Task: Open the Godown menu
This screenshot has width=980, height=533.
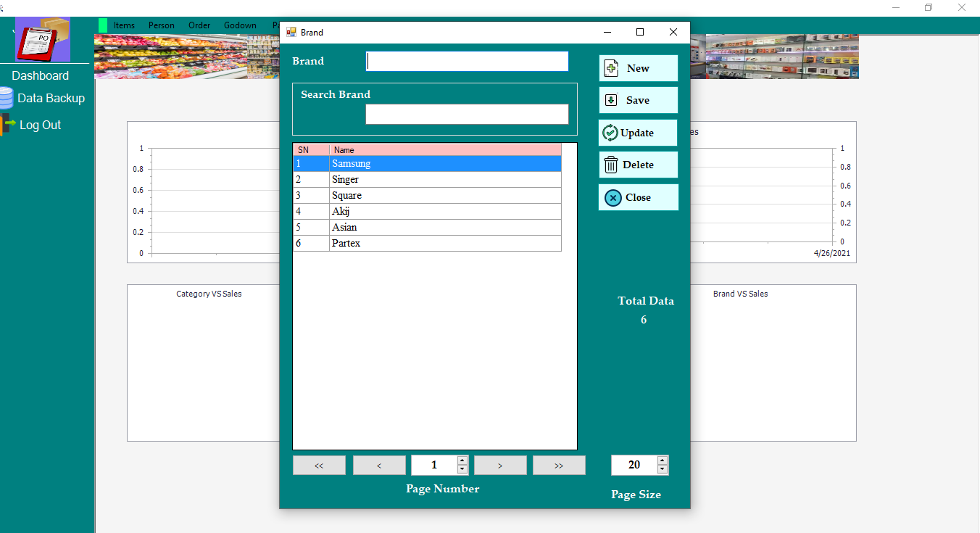Action: click(240, 25)
